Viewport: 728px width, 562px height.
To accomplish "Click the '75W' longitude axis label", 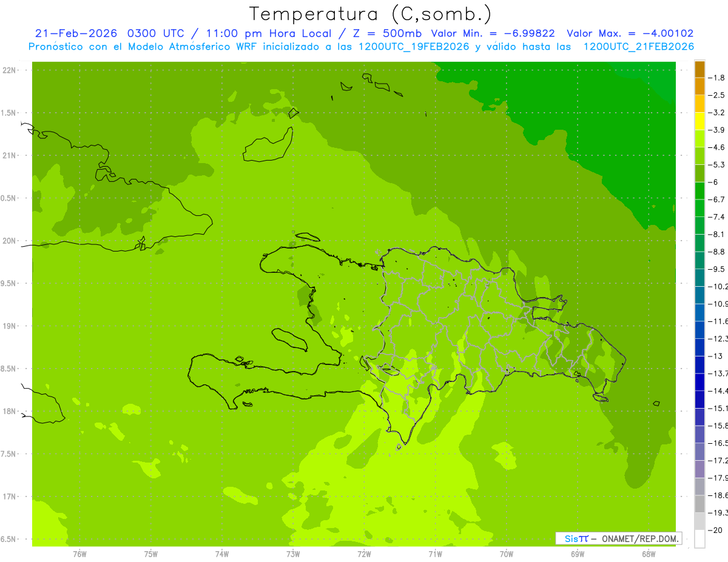I will (x=151, y=553).
